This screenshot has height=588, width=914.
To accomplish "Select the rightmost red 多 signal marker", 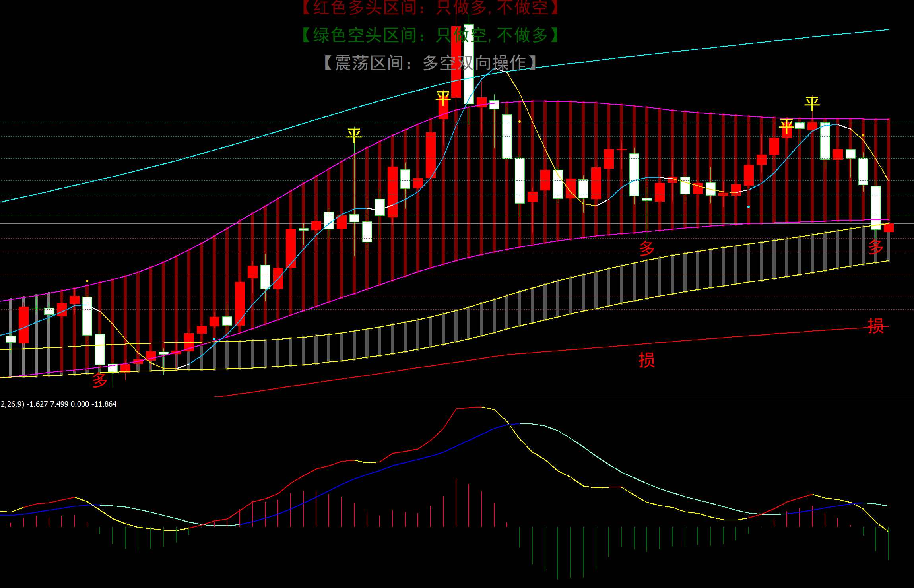I will tap(875, 247).
